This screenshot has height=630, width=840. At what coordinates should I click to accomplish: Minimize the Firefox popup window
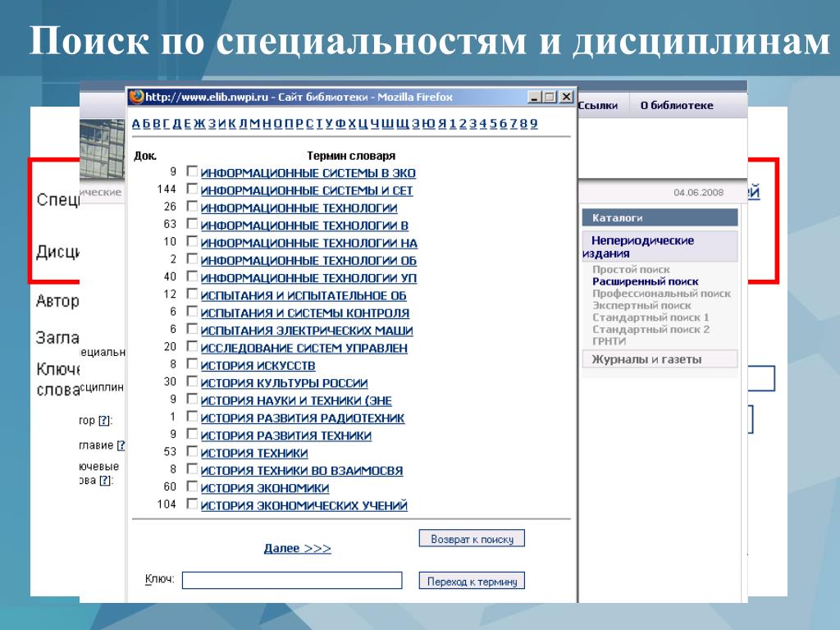pyautogui.click(x=534, y=97)
